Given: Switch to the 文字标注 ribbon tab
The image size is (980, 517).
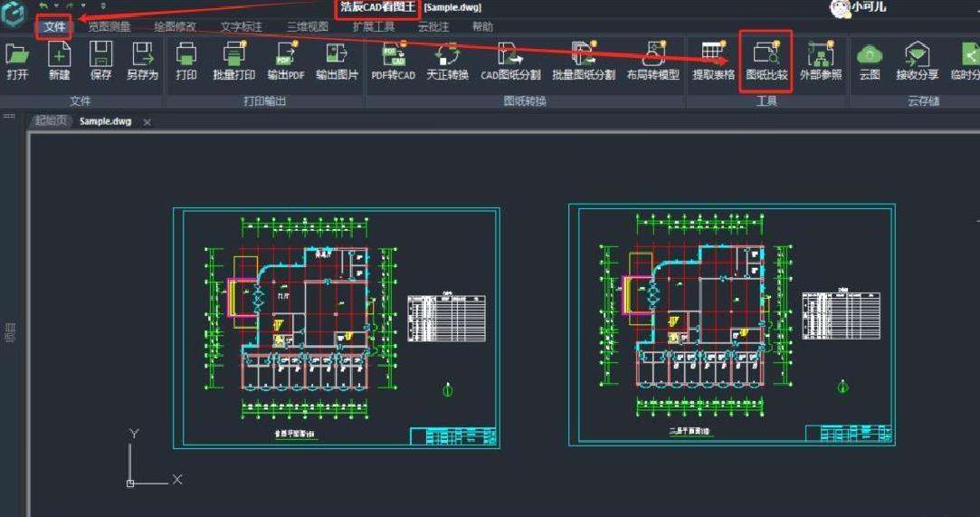Looking at the screenshot, I should coord(242,27).
